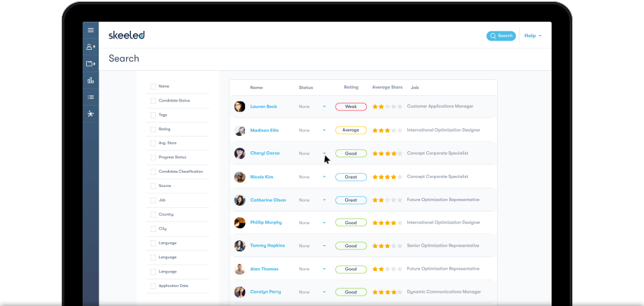
Task: Click the candidates person icon in sidebar
Action: point(90,47)
